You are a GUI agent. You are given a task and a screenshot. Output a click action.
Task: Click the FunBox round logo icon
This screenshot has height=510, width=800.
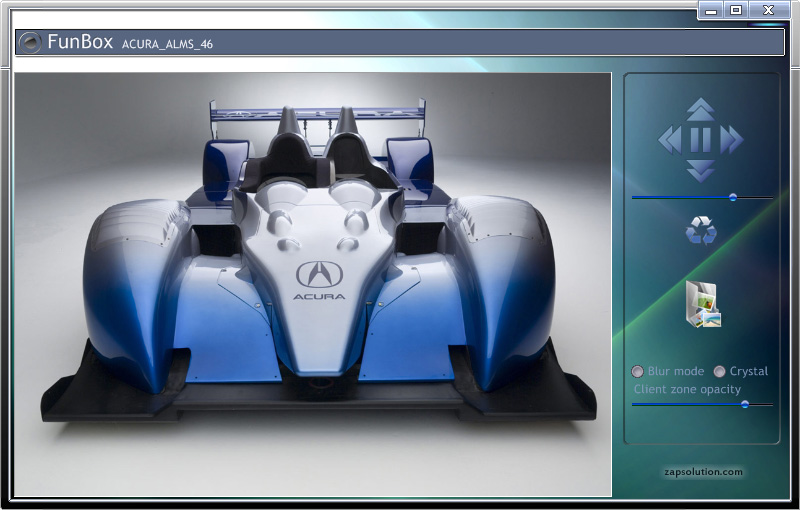tap(30, 42)
